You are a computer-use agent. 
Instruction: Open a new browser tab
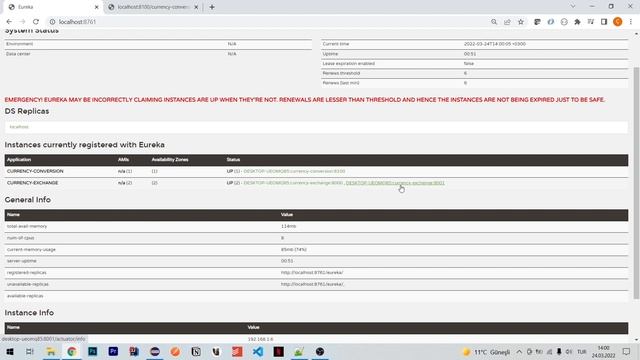click(212, 7)
